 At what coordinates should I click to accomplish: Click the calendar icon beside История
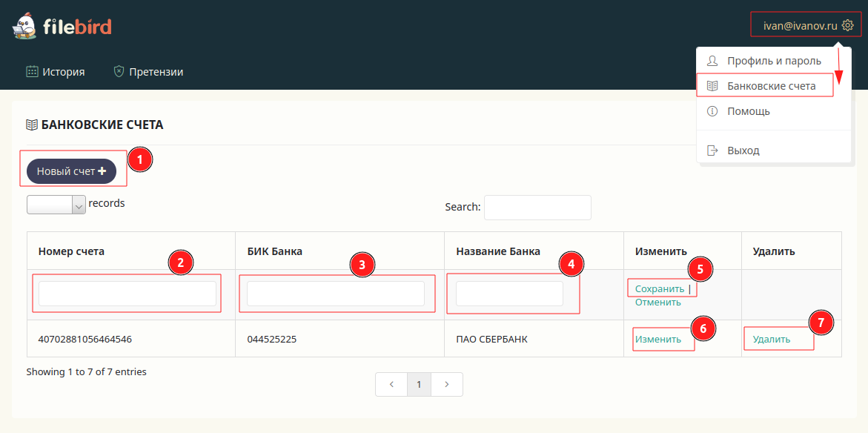32,72
